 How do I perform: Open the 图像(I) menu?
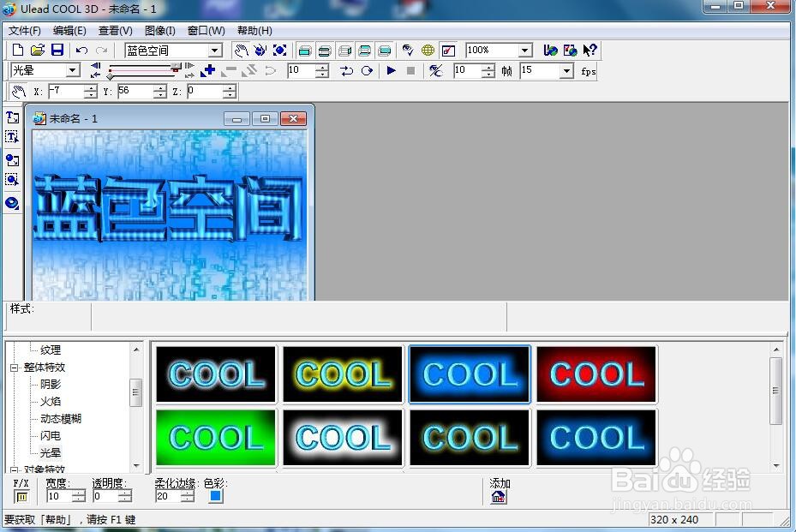[160, 31]
